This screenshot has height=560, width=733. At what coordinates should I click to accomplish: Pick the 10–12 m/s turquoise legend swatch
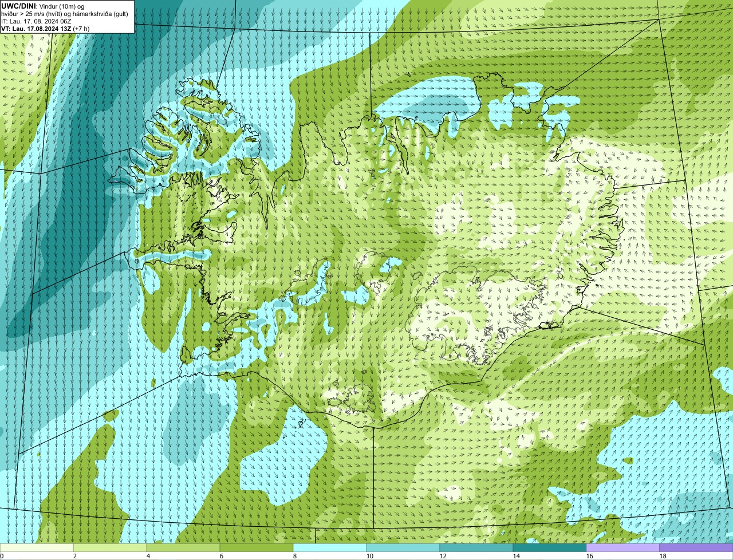tap(403, 548)
